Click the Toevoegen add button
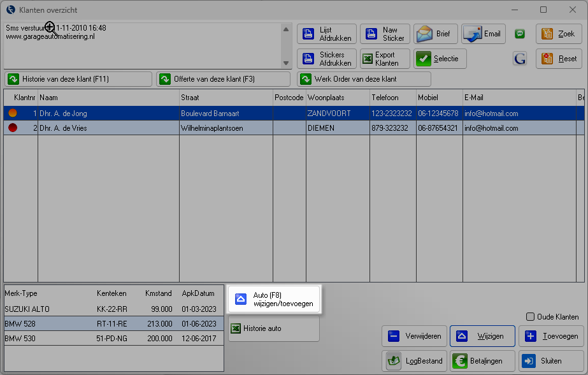 coord(551,336)
